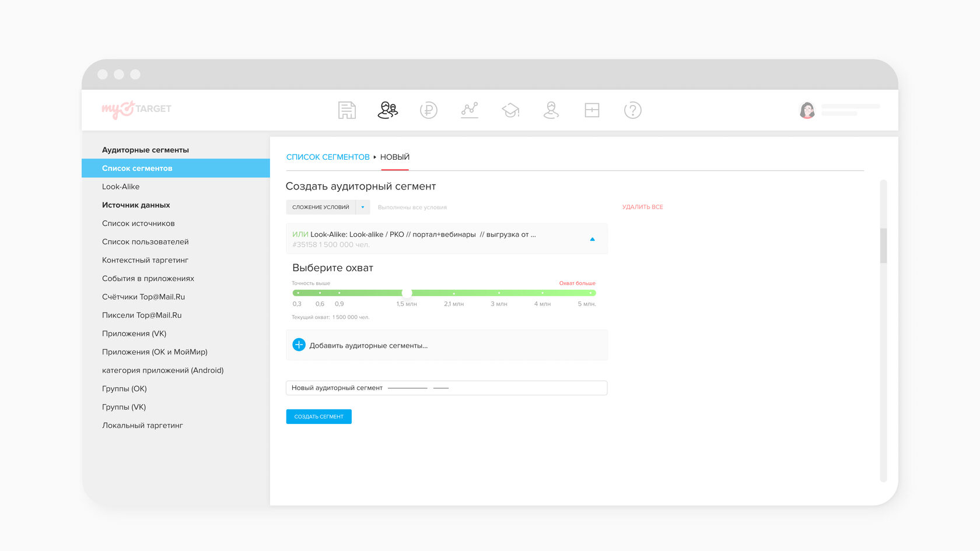This screenshot has height=551, width=980.
Task: Click the myTarget logo
Action: 136,109
